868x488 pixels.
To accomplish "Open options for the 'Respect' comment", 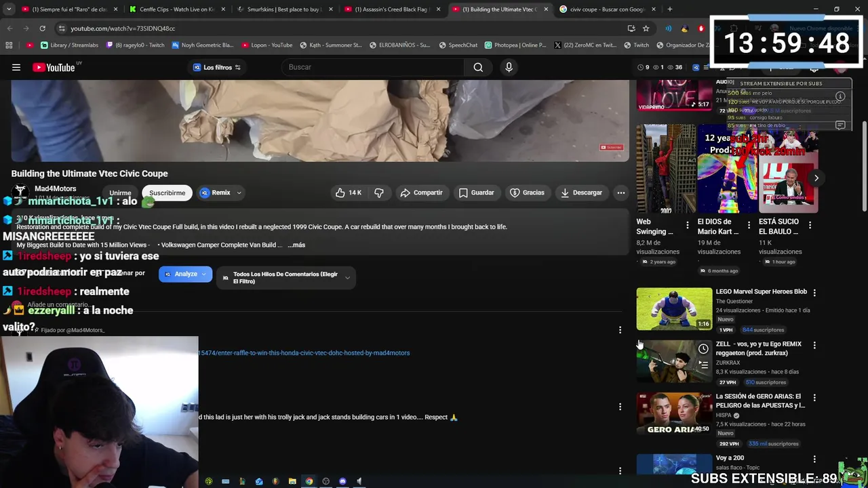I will pyautogui.click(x=620, y=407).
